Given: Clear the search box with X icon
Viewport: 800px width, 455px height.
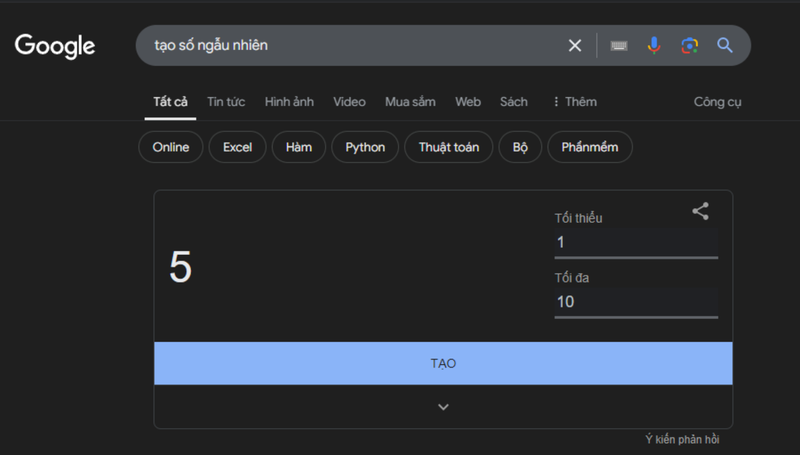Looking at the screenshot, I should [x=575, y=45].
